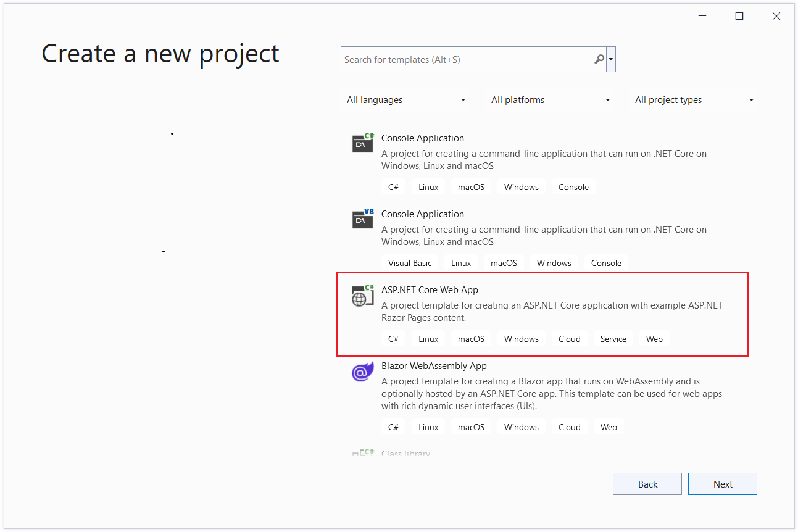
Task: Expand the search history arrow beside search box
Action: coord(611,59)
